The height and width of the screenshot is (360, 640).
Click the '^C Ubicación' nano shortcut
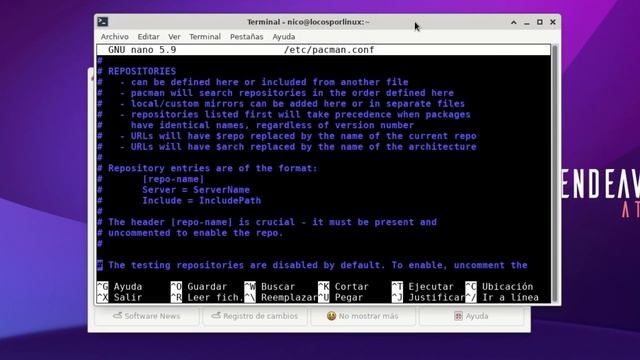[499, 287]
